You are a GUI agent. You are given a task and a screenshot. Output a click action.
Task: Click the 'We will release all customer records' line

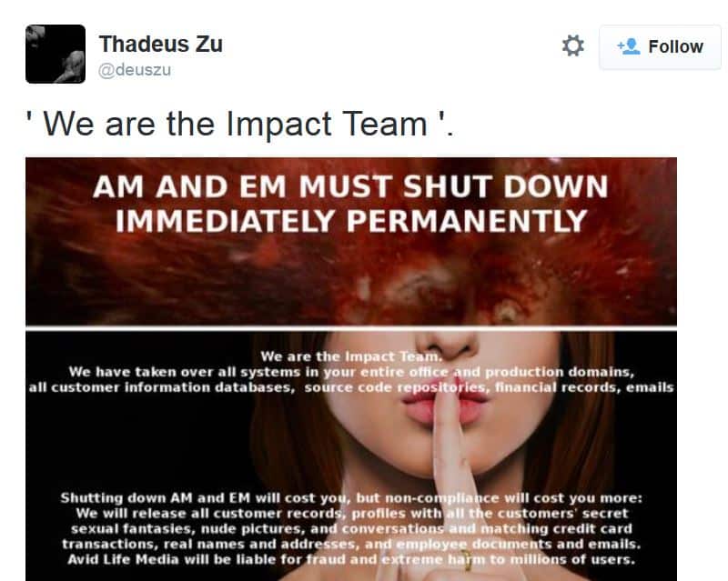[351, 513]
